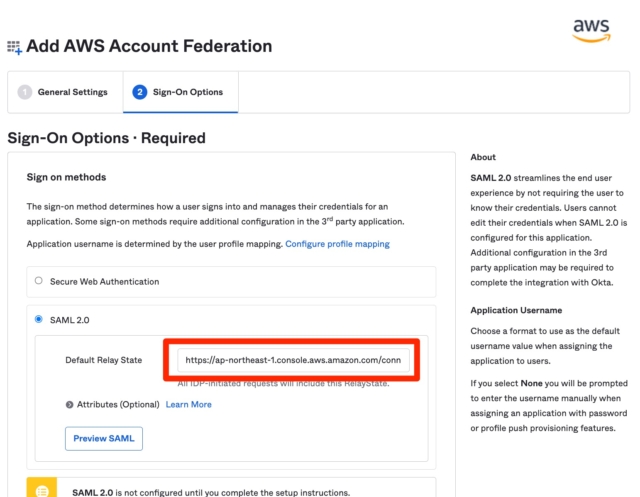The width and height of the screenshot is (640, 497).
Task: Click the Secure Web Authentication label text
Action: [x=104, y=282]
